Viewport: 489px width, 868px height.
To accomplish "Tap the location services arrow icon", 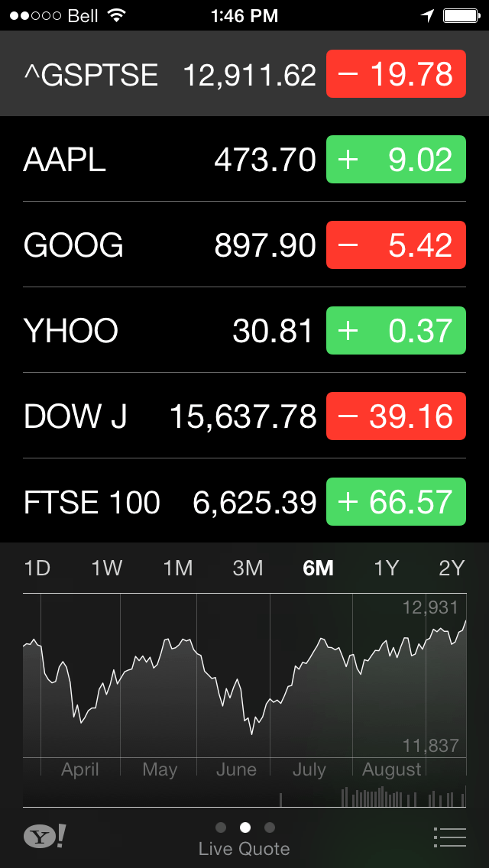I will click(427, 15).
